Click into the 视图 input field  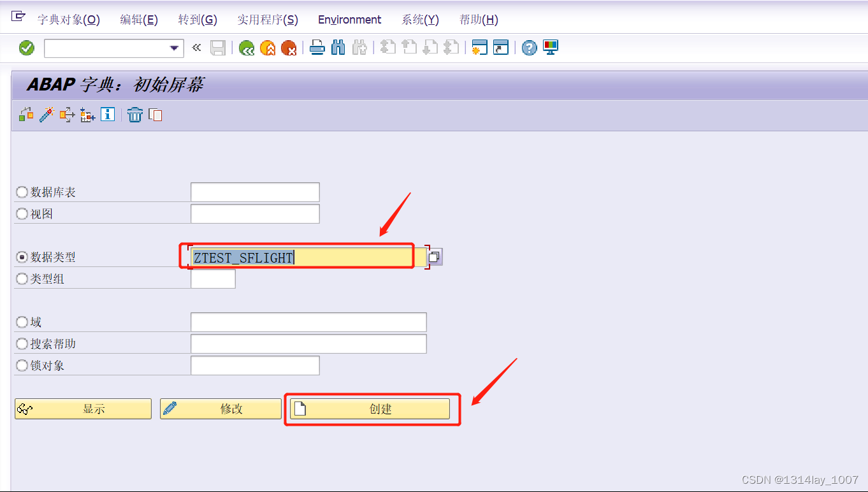(x=255, y=214)
